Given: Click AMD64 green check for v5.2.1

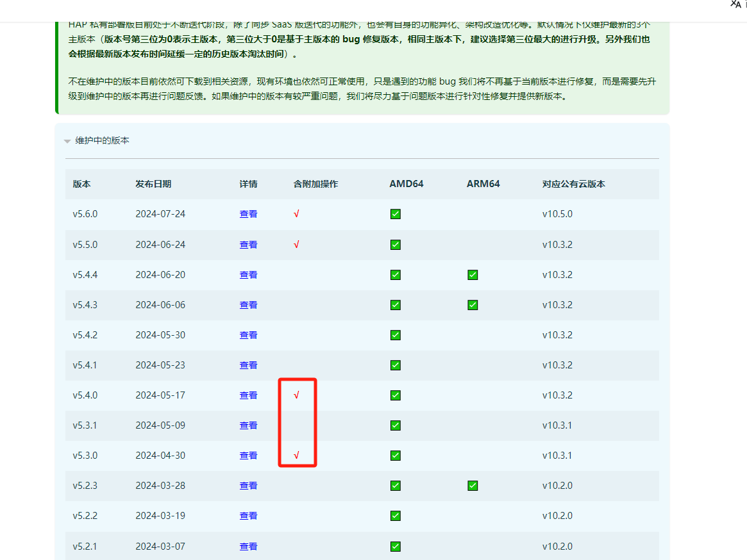Looking at the screenshot, I should pos(396,547).
